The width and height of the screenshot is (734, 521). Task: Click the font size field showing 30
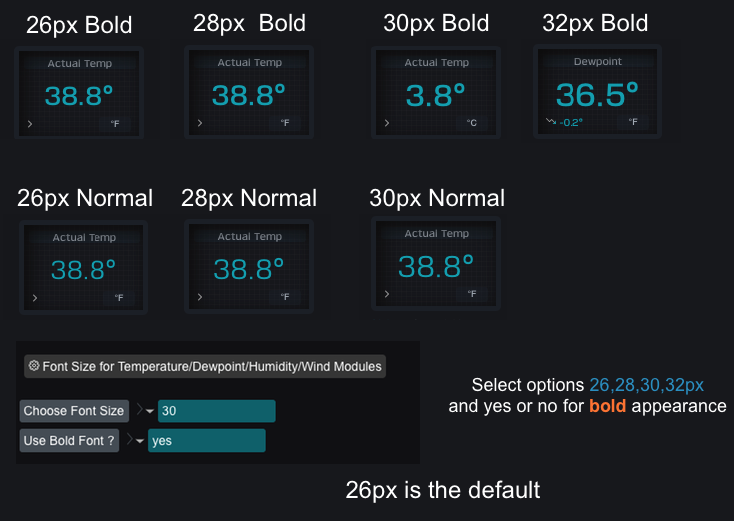[216, 411]
